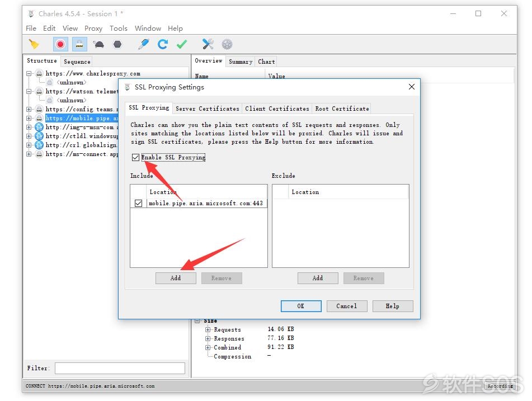Expand the config.teams tree node
The height and width of the screenshot is (401, 532).
click(29, 109)
